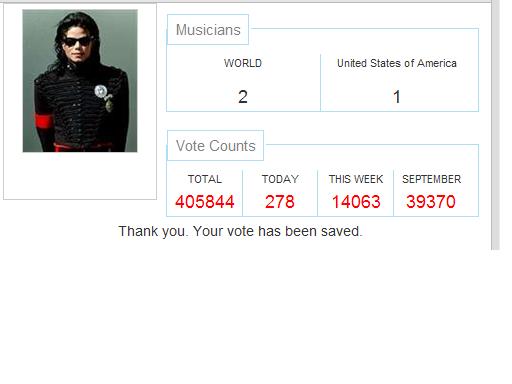Screen dimensions: 512x384
Task: Click the vote saved thank-you message
Action: point(240,231)
